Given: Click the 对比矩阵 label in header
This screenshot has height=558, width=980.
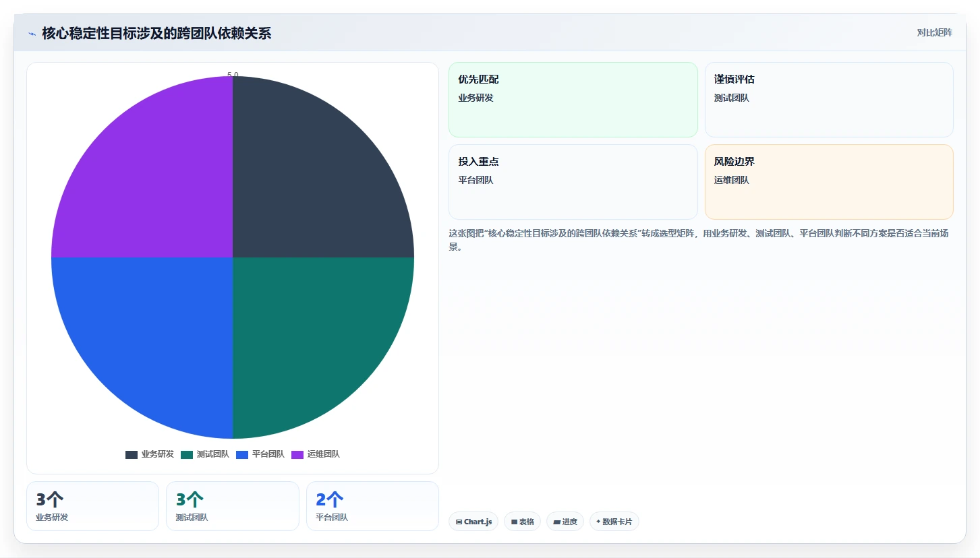Looking at the screenshot, I should (x=934, y=33).
